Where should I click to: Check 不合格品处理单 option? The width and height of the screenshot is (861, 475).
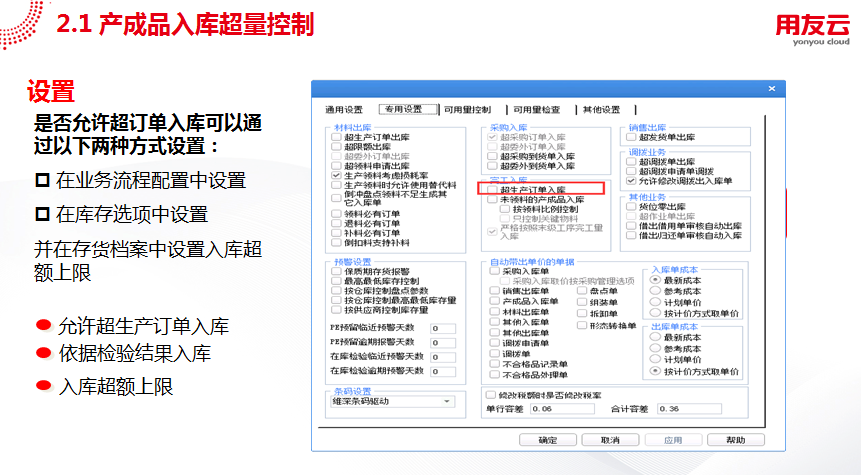(x=494, y=375)
